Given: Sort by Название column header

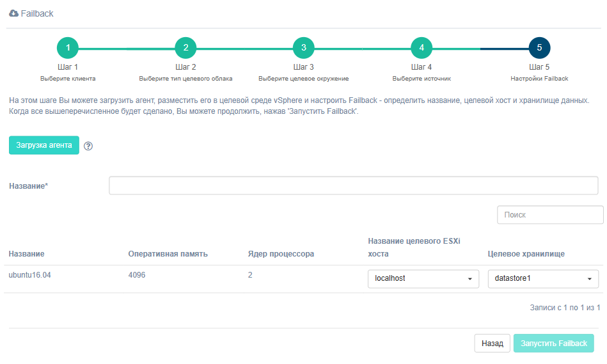Looking at the screenshot, I should click(x=27, y=254).
